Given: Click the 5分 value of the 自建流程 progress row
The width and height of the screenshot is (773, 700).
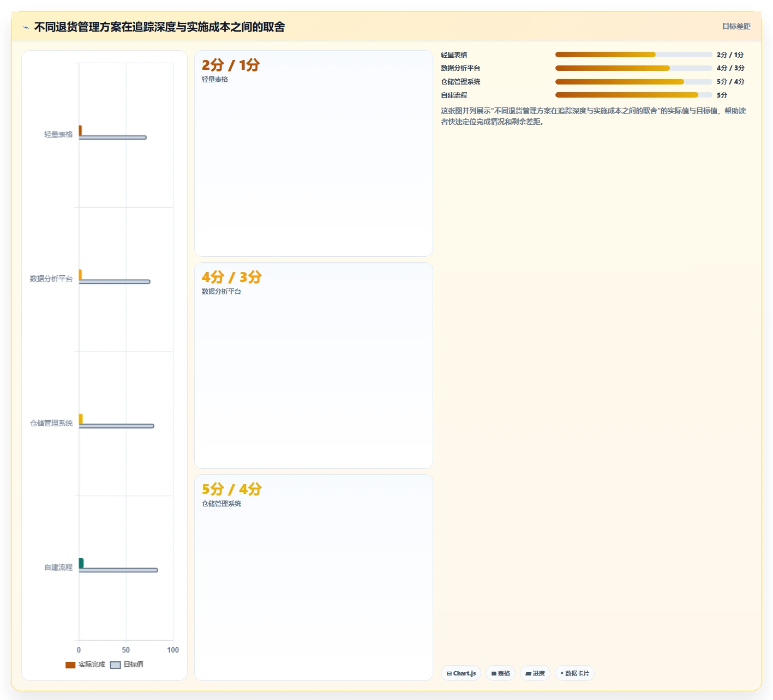Looking at the screenshot, I should [722, 95].
